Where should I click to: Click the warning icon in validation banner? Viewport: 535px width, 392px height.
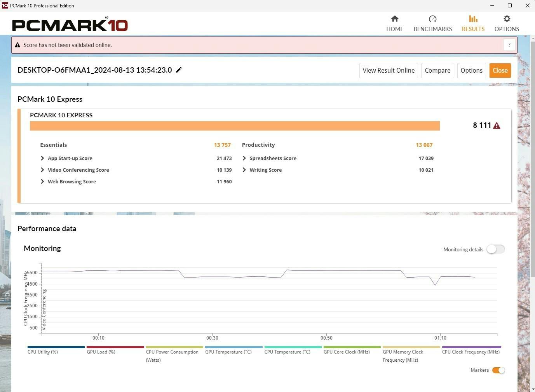[17, 45]
